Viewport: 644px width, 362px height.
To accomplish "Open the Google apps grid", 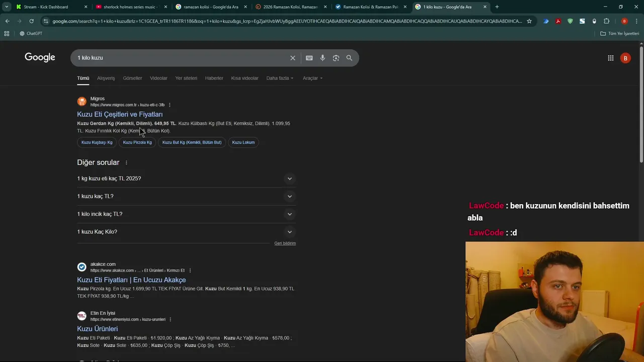I will point(610,58).
